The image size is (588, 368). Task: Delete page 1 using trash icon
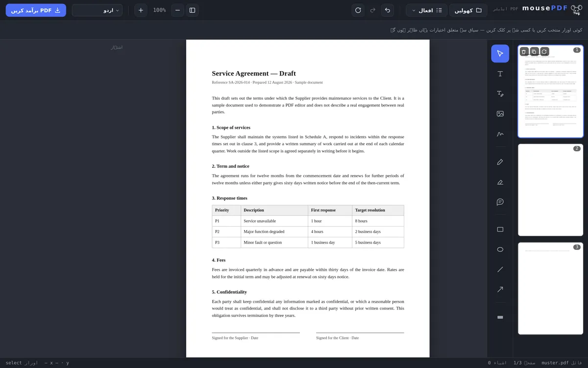point(524,52)
